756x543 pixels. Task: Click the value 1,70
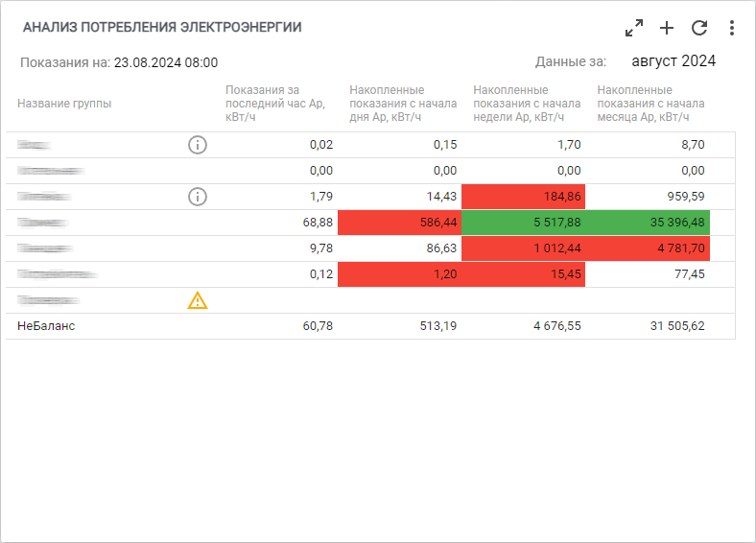pos(569,145)
